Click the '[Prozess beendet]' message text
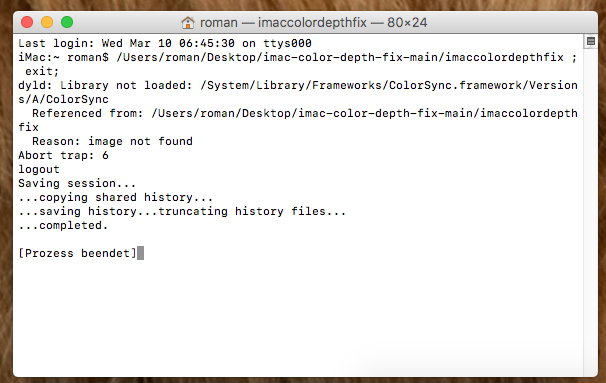Screen dimensions: 606x383 click(77, 253)
